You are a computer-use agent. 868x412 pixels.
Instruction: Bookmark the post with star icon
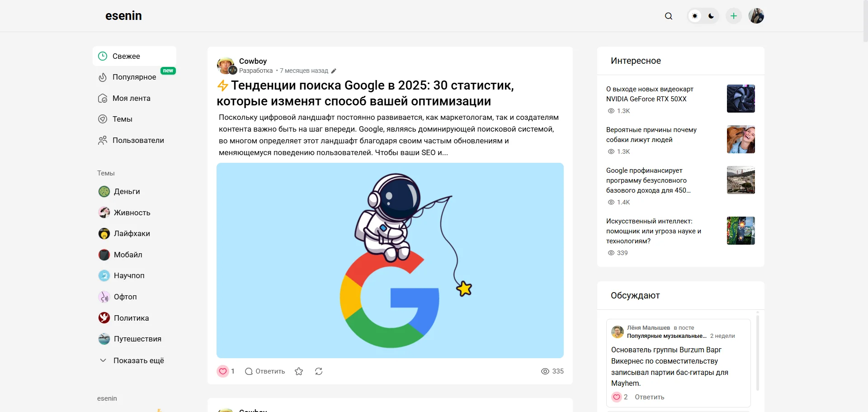(299, 371)
